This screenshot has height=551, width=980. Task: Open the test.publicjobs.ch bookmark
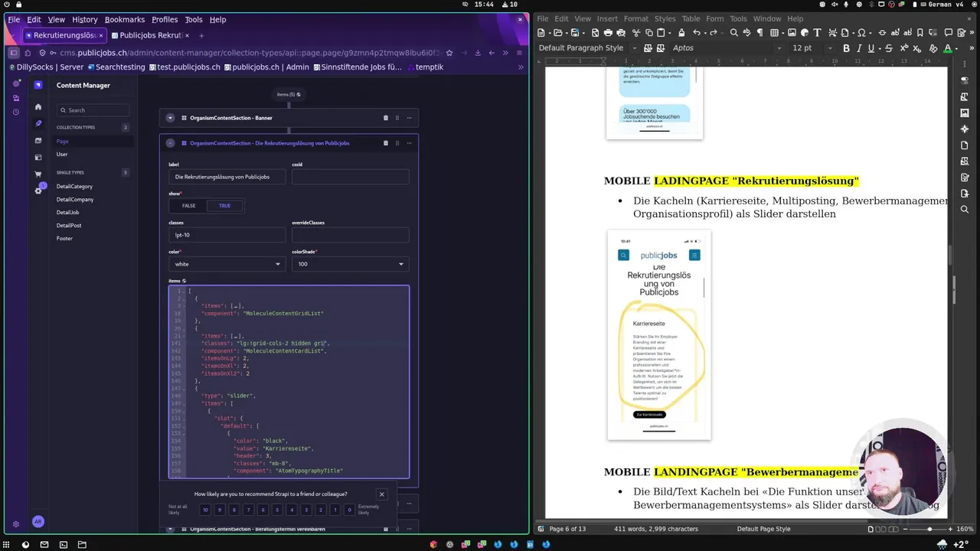point(185,67)
